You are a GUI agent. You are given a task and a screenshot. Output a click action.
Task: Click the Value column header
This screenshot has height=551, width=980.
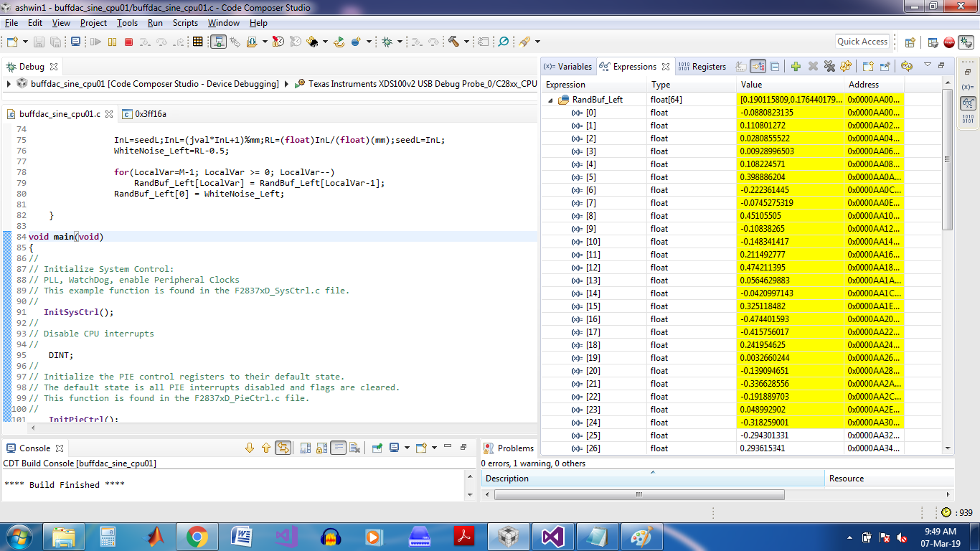[x=791, y=85]
